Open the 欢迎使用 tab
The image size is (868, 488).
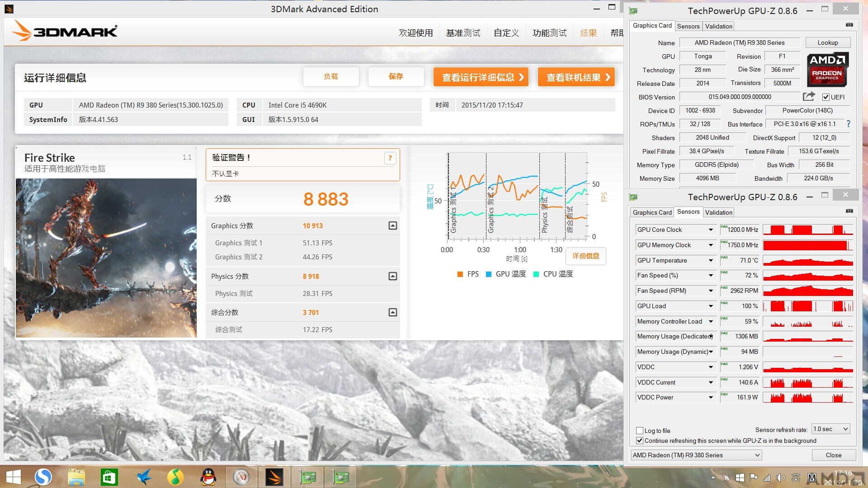coord(416,33)
